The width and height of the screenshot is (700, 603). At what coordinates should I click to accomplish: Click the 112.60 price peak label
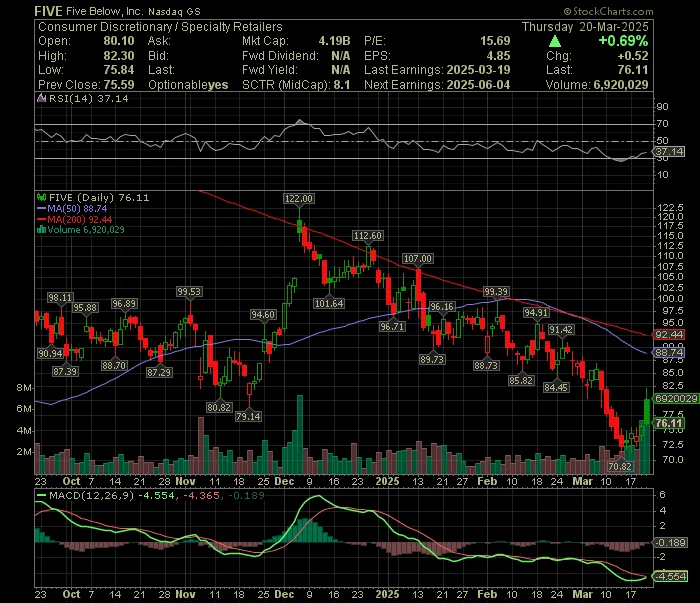[368, 235]
